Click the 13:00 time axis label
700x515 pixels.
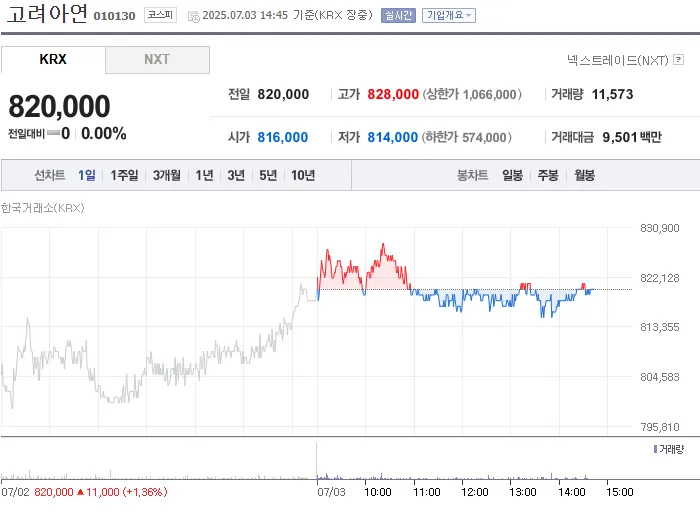tap(523, 492)
